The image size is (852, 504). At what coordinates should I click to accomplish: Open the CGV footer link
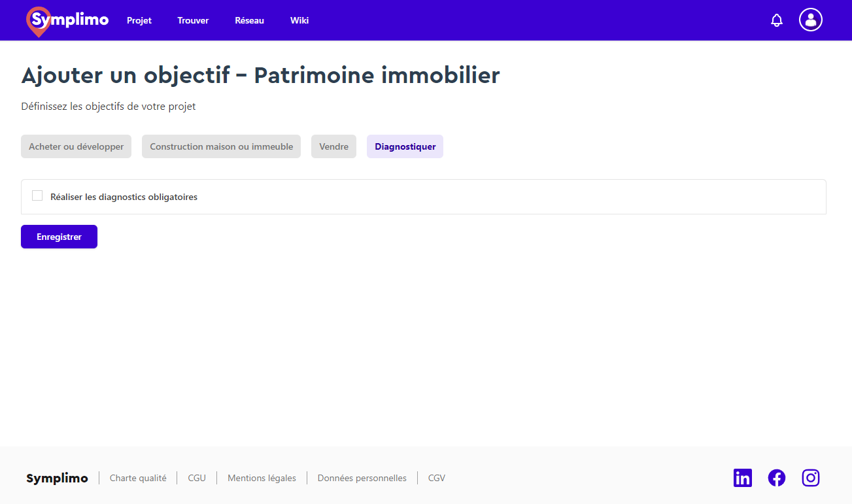point(437,478)
